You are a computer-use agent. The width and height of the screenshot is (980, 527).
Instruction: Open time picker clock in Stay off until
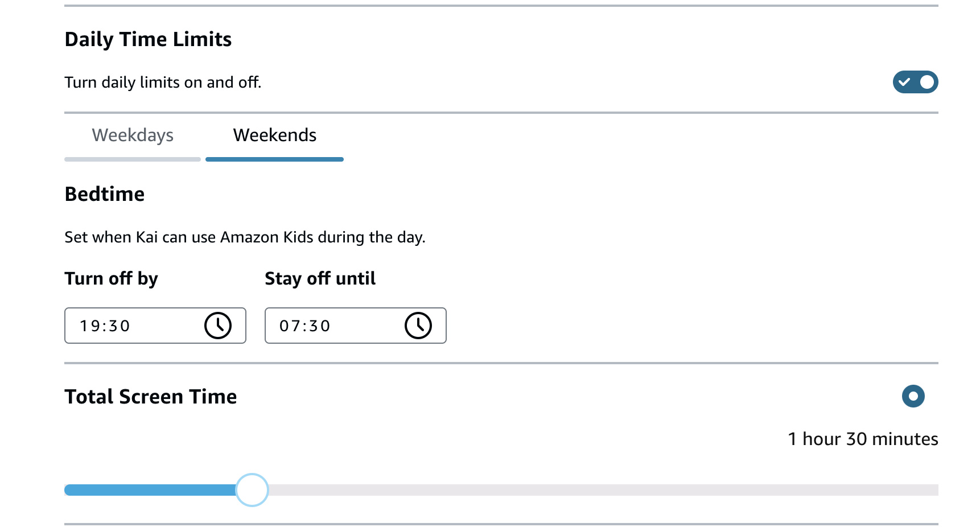pyautogui.click(x=418, y=326)
